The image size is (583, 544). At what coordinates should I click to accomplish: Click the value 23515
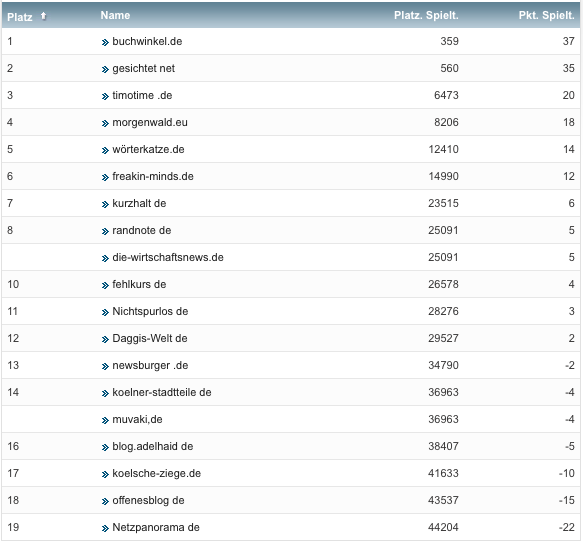pos(443,203)
